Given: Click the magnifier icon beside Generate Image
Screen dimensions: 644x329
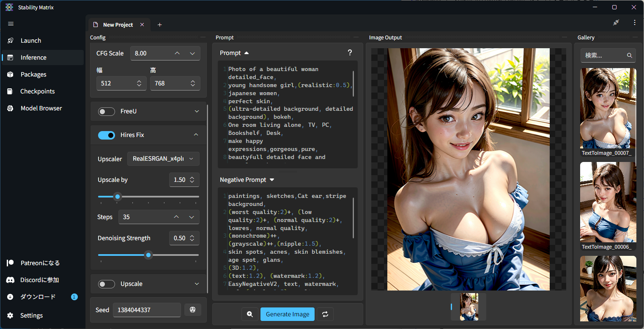Looking at the screenshot, I should point(250,314).
